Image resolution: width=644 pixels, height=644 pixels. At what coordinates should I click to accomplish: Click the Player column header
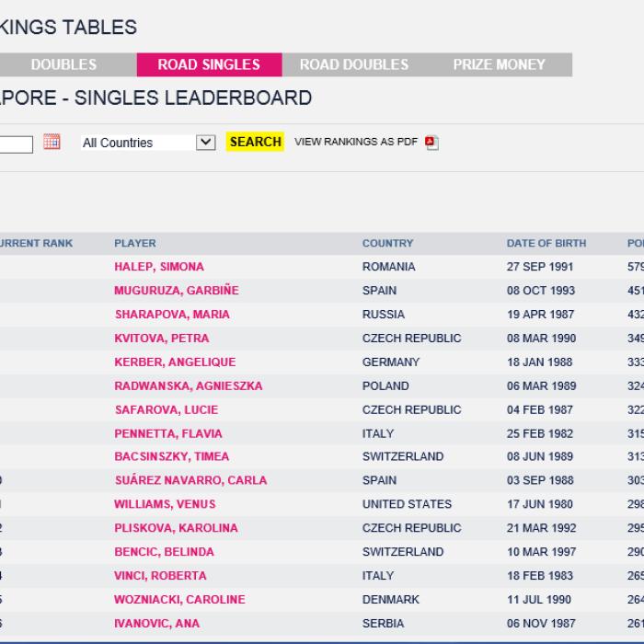135,244
